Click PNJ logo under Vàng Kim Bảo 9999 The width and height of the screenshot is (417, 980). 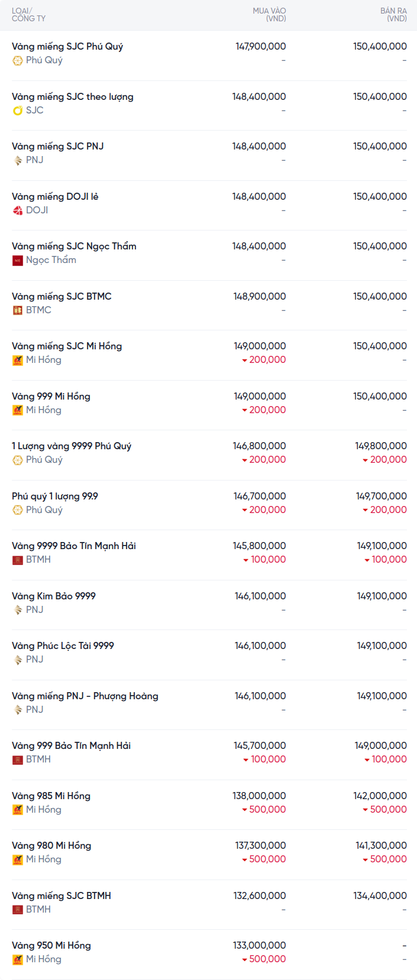click(18, 610)
